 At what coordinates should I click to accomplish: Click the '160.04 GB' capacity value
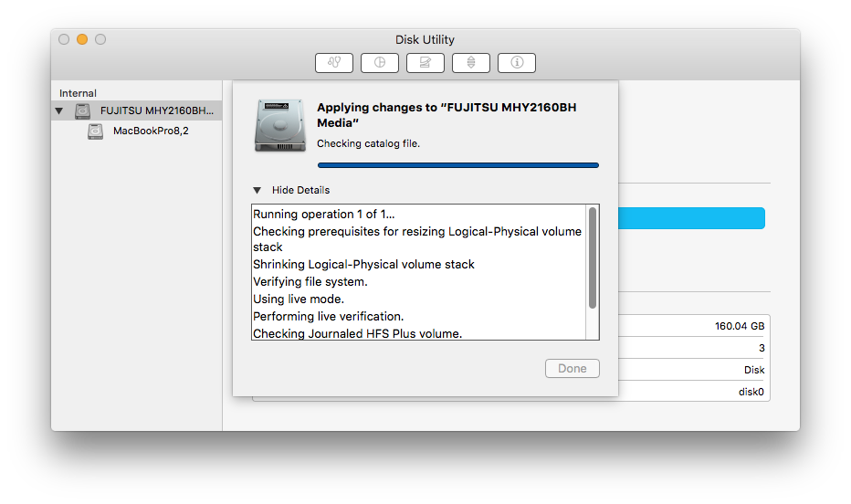740,326
